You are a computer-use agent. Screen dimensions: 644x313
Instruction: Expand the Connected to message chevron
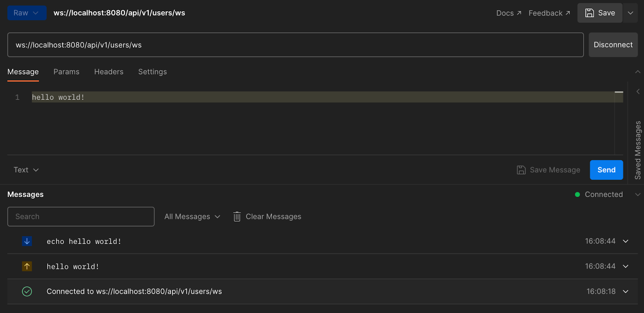click(625, 291)
